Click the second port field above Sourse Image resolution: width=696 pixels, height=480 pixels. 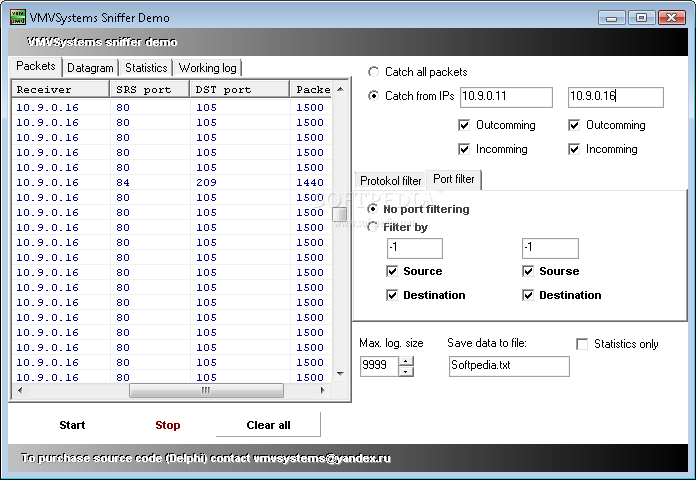(550, 248)
